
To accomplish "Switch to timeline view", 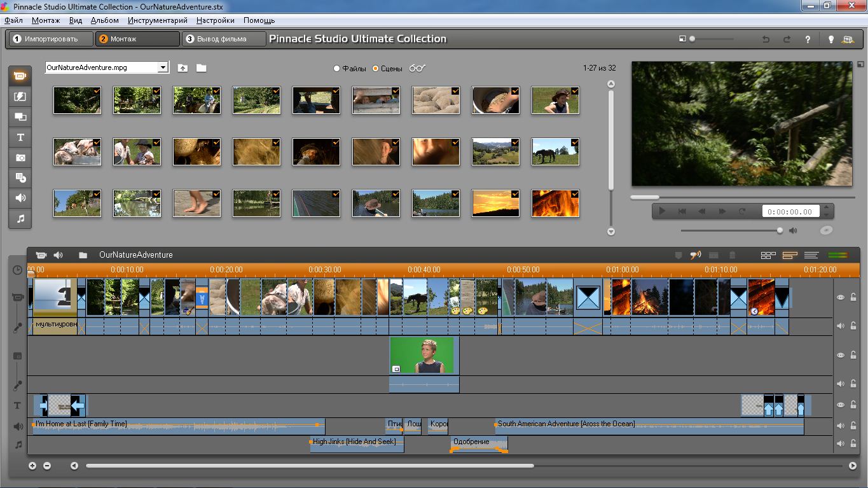I will point(790,255).
